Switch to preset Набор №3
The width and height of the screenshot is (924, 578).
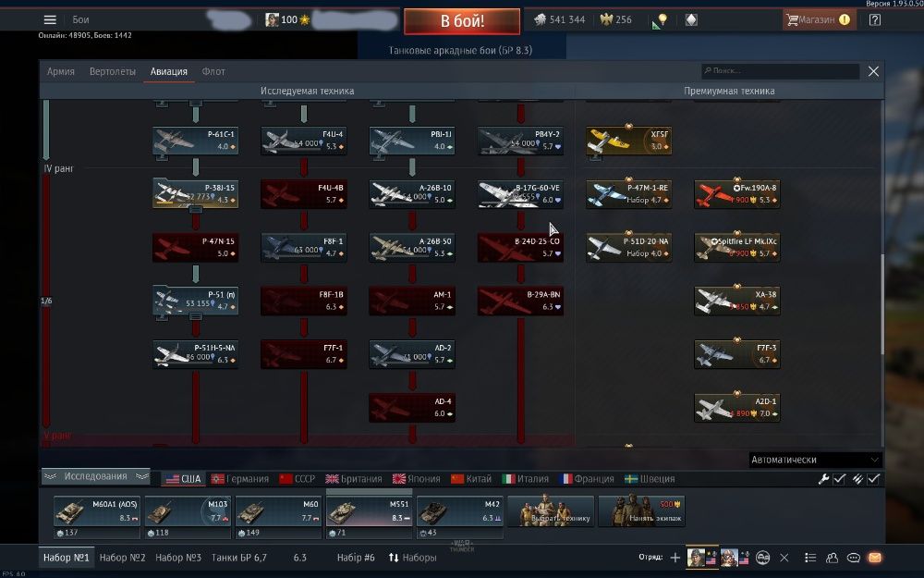[178, 558]
